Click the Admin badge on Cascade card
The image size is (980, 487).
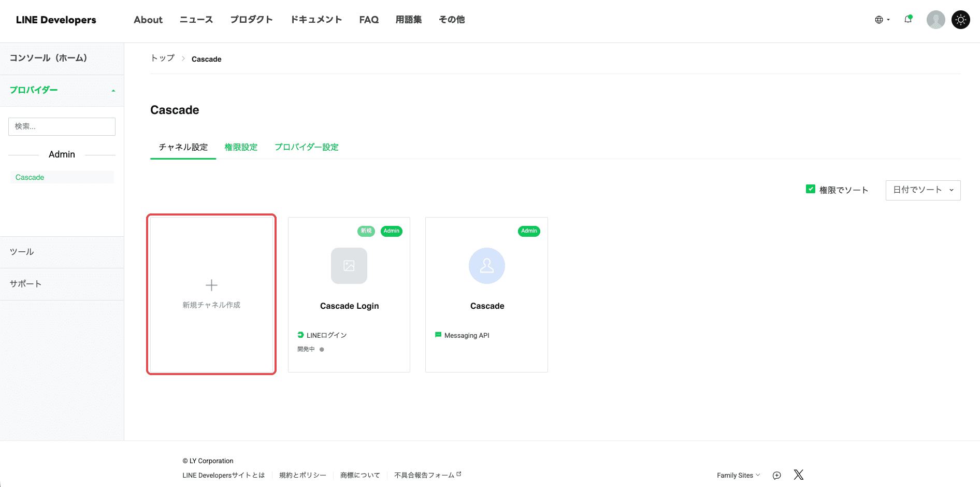[529, 231]
